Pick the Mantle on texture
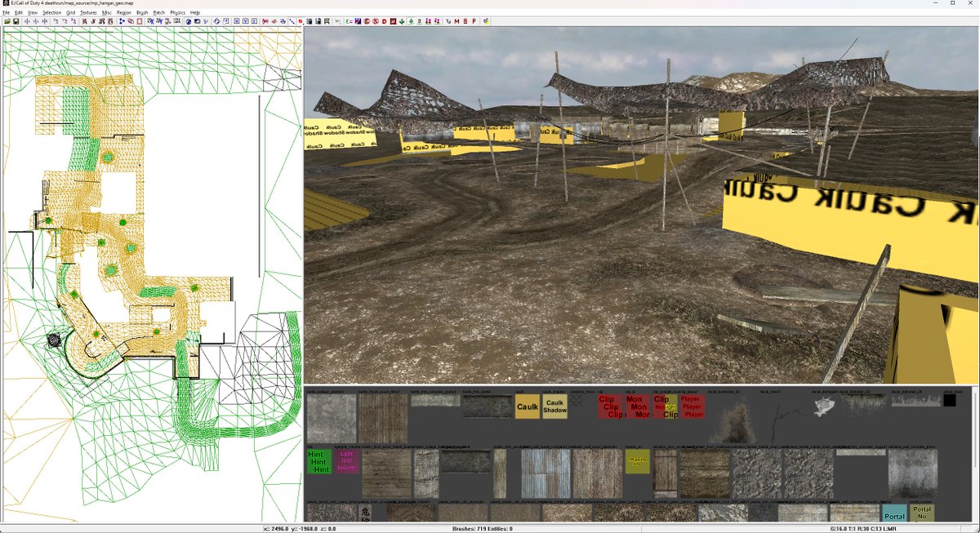This screenshot has height=533, width=980. click(638, 462)
